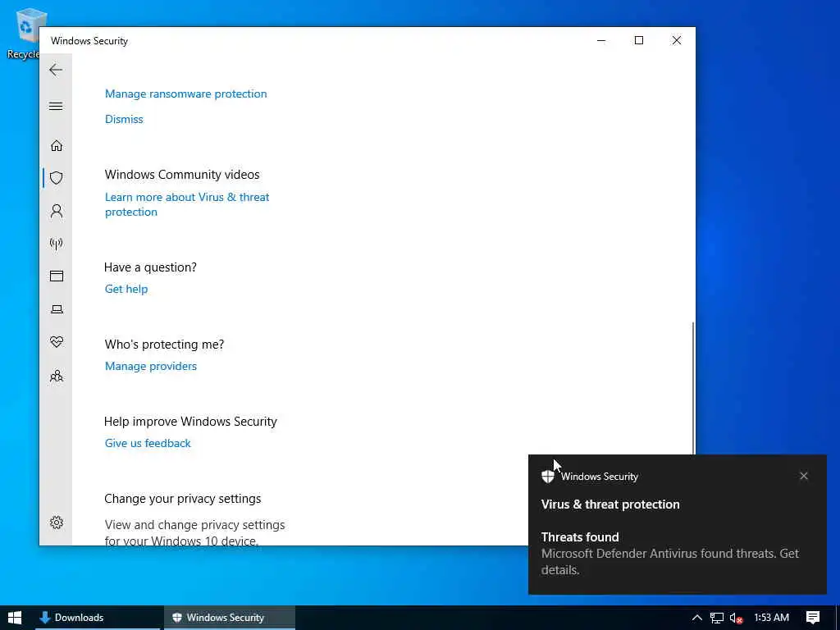Maximize the Windows Security window
This screenshot has width=840, height=630.
(638, 40)
